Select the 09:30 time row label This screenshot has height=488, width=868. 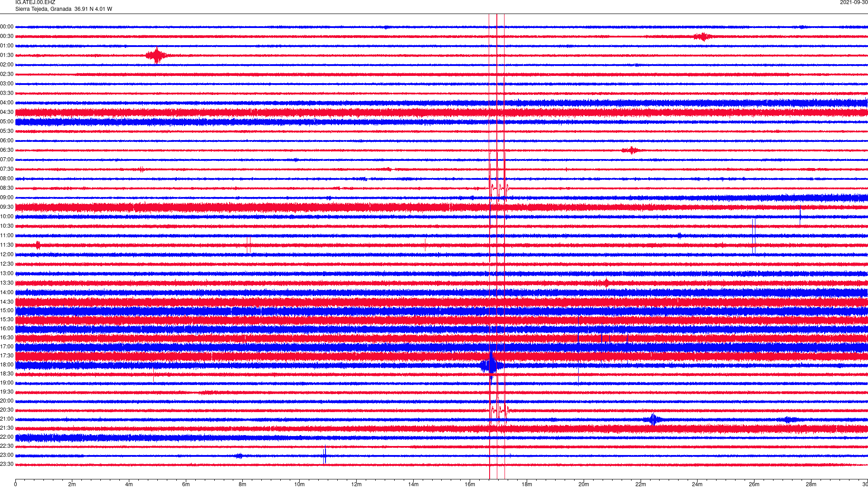7,207
